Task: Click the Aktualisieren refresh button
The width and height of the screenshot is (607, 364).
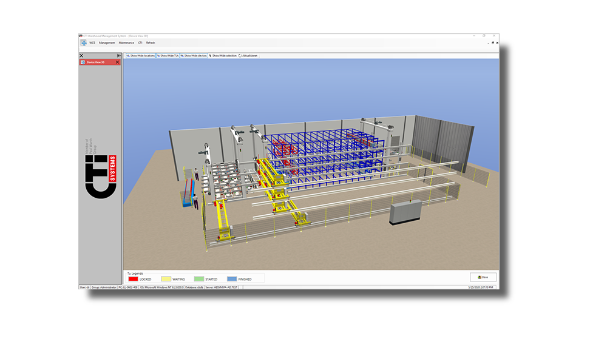Action: point(248,56)
